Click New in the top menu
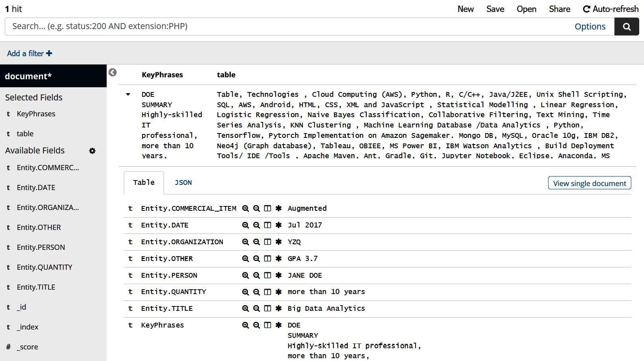Viewport: 644px width, 361px height. click(466, 9)
